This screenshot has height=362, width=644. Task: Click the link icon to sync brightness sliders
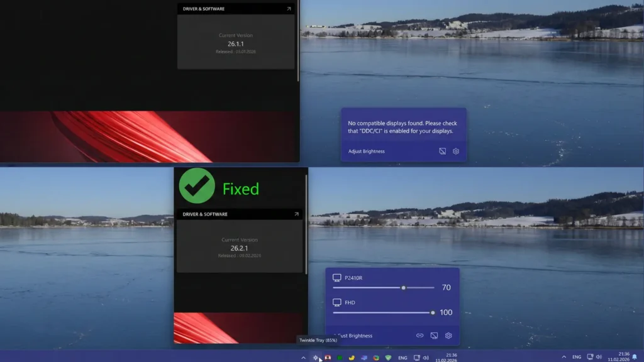[x=419, y=336]
